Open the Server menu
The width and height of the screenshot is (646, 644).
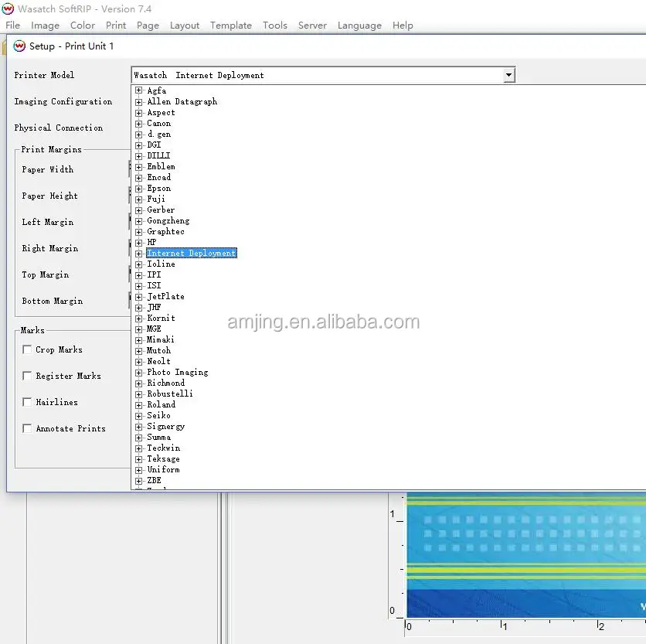(x=312, y=26)
